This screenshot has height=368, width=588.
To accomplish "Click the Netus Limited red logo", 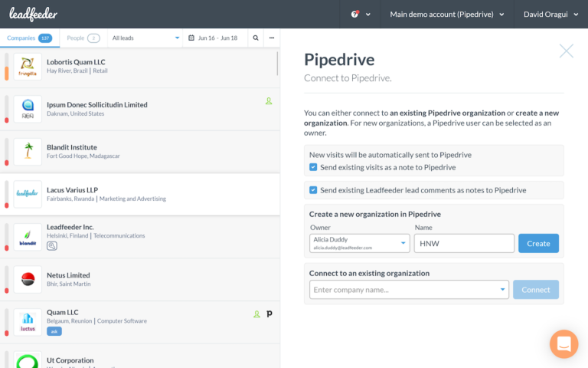I will [28, 279].
